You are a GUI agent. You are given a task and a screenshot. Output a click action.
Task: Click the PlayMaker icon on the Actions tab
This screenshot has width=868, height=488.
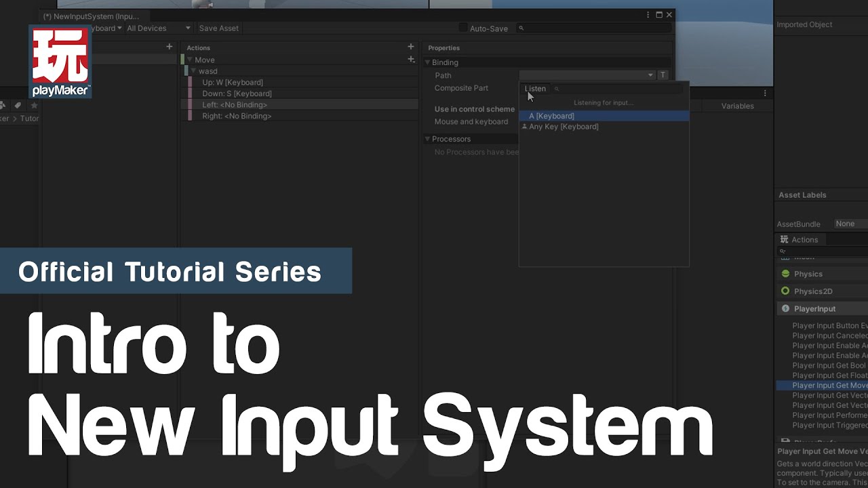tap(785, 239)
